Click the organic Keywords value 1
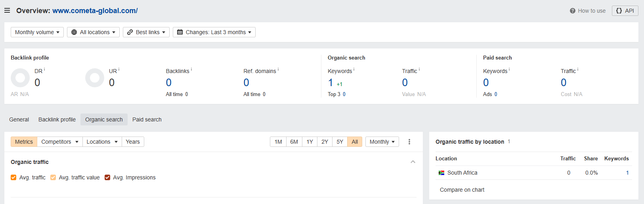Viewport: 644px width, 204px height. [x=331, y=83]
